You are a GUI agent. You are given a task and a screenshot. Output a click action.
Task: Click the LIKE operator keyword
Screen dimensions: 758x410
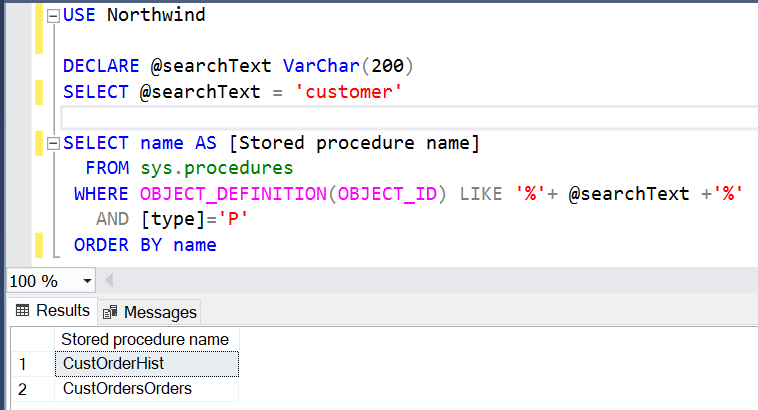[481, 194]
